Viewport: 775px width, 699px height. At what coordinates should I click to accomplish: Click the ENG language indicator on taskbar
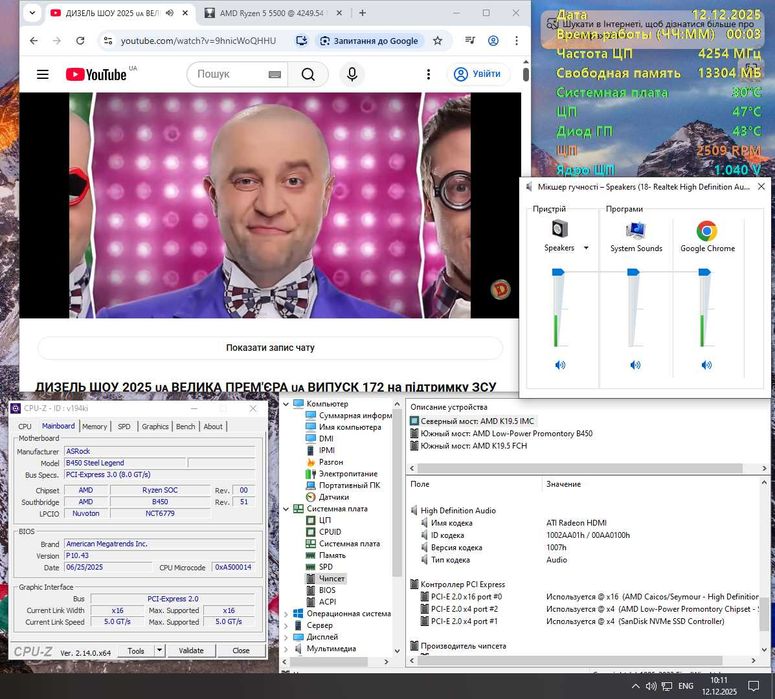tap(686, 686)
